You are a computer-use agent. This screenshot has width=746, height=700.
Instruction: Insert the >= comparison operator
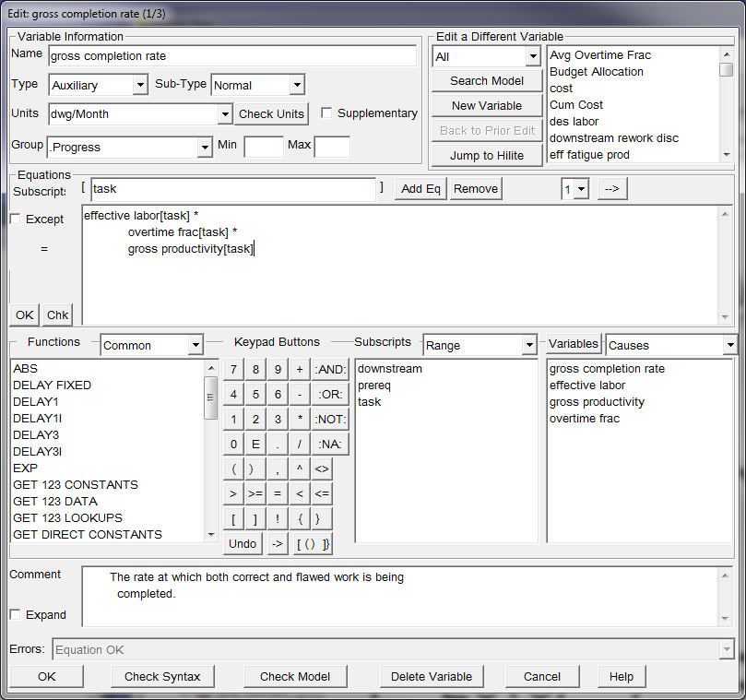(x=256, y=493)
